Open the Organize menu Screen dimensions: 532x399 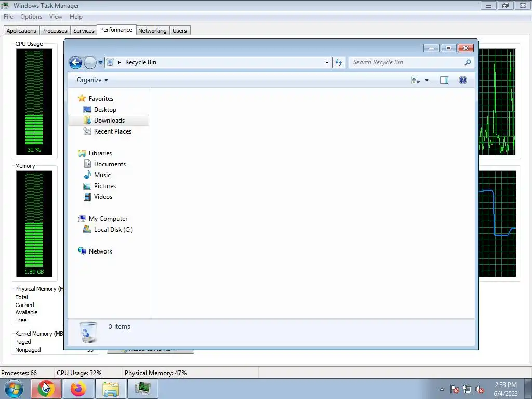[92, 80]
